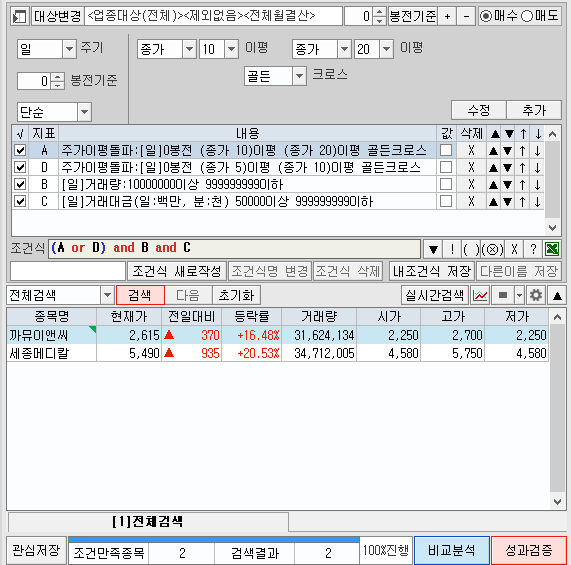Screen dimensions: 571x565
Task: Select the 세종메디칼 result row
Action: click(x=277, y=353)
